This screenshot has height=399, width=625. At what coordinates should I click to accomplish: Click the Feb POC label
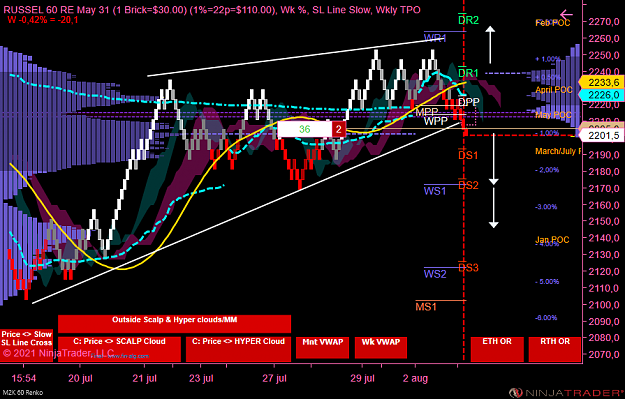click(552, 23)
